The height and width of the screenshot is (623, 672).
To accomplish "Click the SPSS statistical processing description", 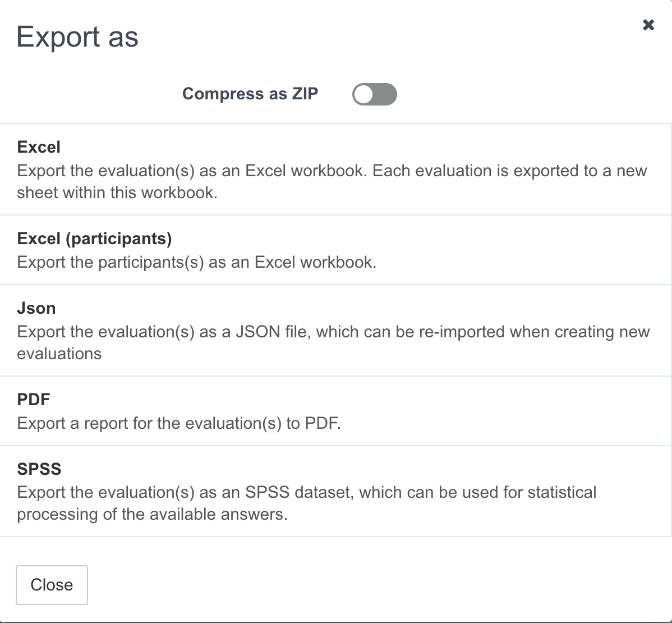I will pyautogui.click(x=307, y=503).
